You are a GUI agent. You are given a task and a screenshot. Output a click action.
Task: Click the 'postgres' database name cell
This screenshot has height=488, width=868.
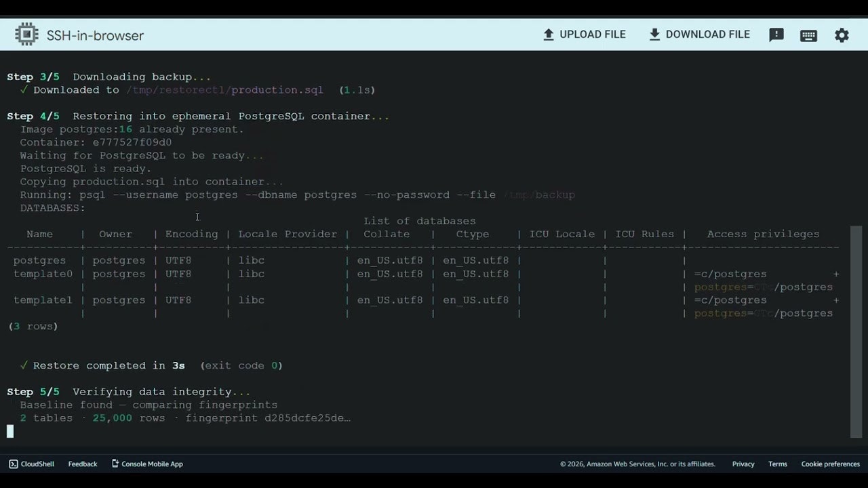pos(39,261)
